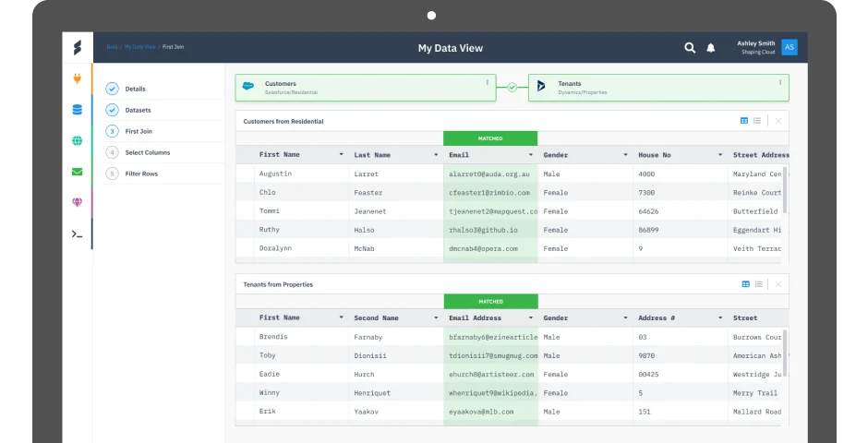Click the Dynamics icon on Tenants

tap(541, 86)
